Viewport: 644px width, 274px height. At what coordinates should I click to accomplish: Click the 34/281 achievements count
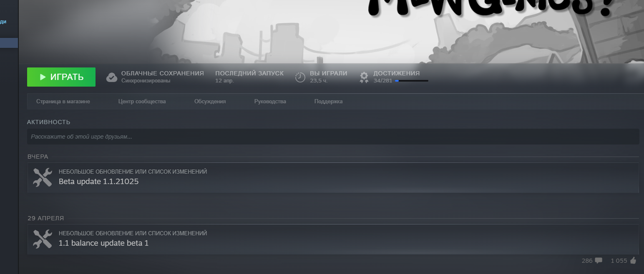[x=383, y=81]
